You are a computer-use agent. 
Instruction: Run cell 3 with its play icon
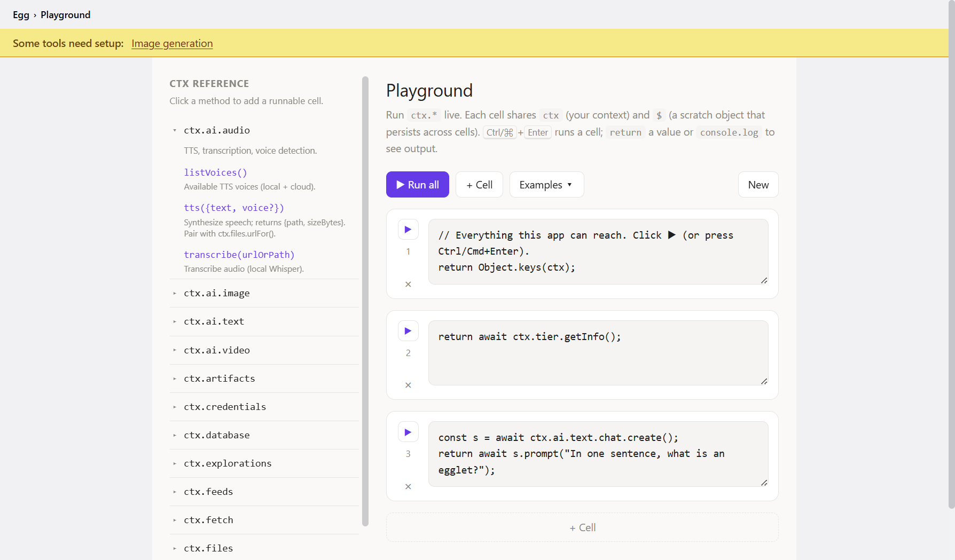click(408, 432)
